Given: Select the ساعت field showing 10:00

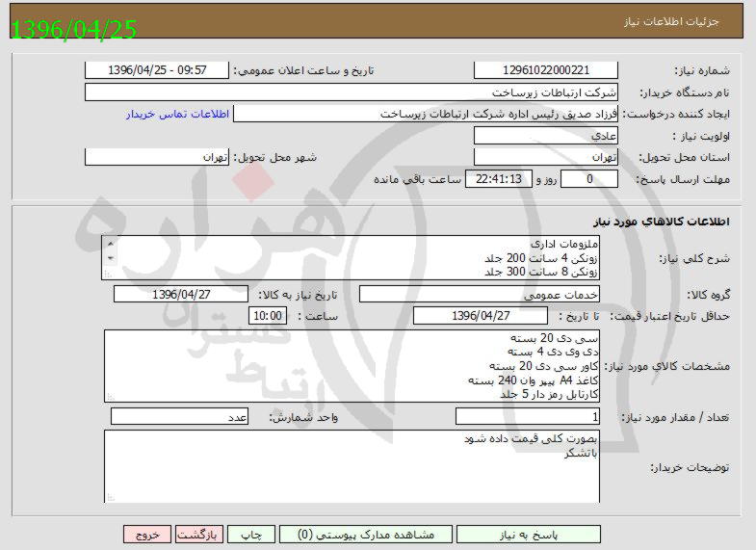Looking at the screenshot, I should [267, 316].
